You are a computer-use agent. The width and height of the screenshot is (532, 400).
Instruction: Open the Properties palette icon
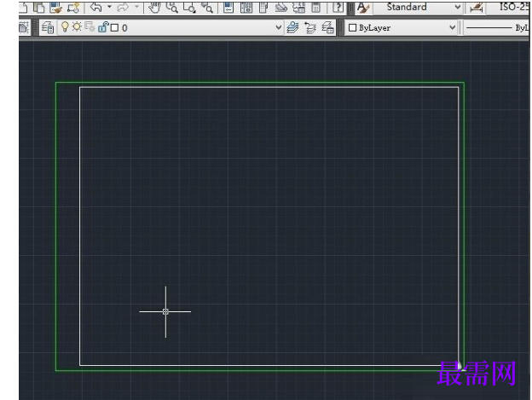228,7
